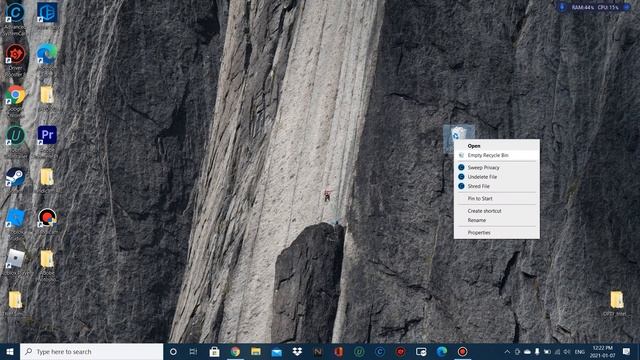This screenshot has width=640, height=360.
Task: Open the red shield app on the taskbar
Action: coord(400,351)
